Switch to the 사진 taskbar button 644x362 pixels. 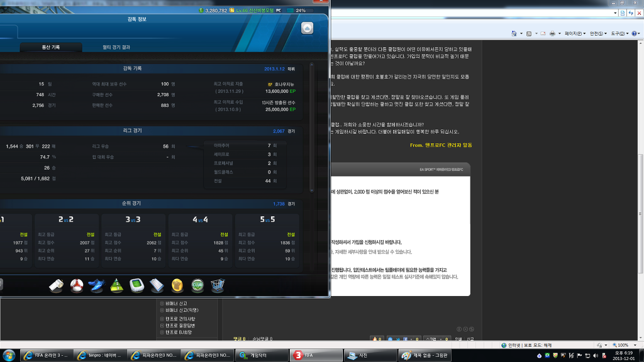[370, 356]
